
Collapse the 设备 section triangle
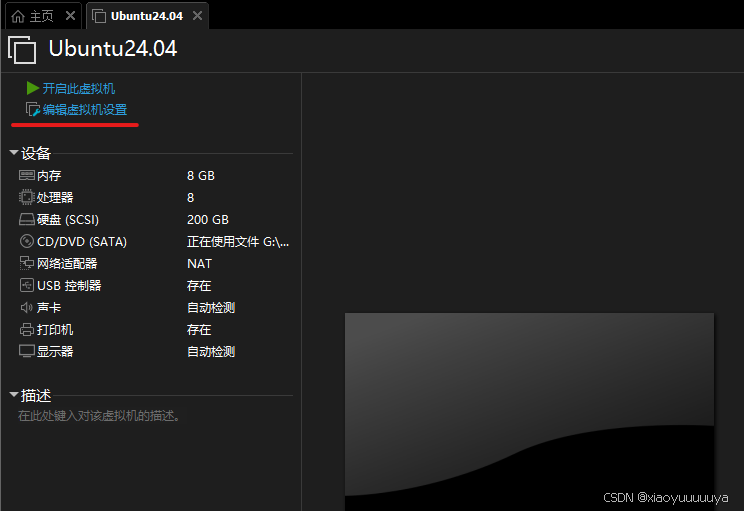point(14,153)
